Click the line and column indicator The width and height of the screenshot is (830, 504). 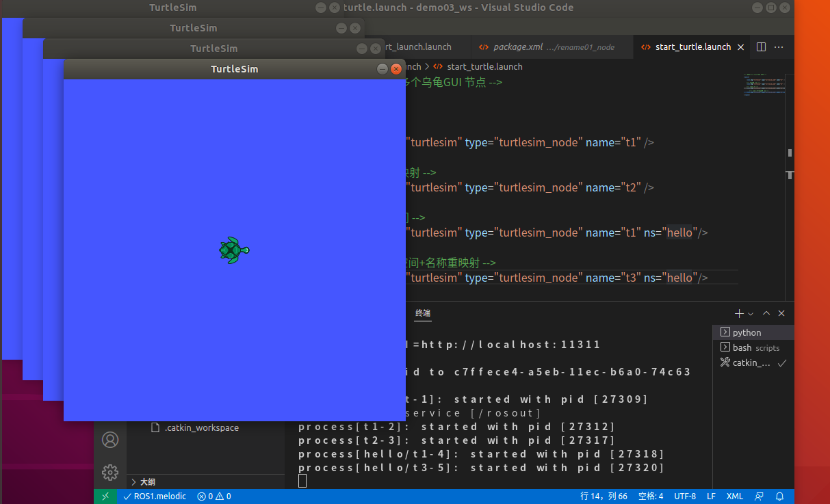click(x=604, y=496)
